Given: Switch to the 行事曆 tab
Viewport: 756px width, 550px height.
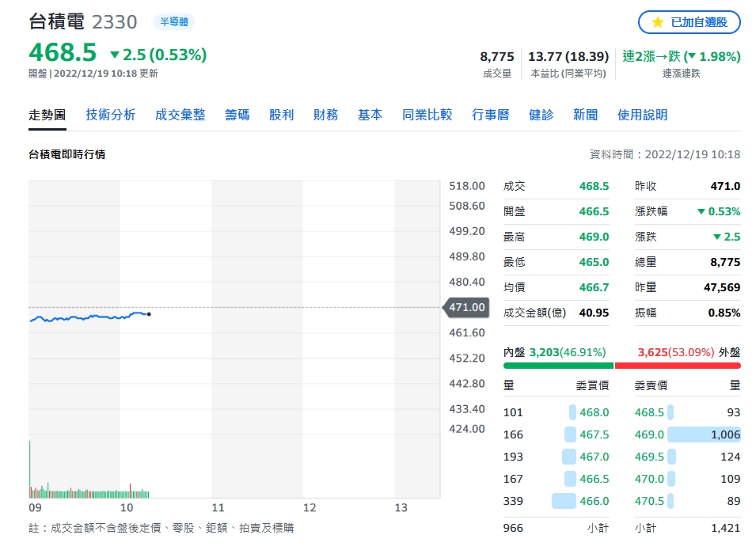Looking at the screenshot, I should pos(490,115).
